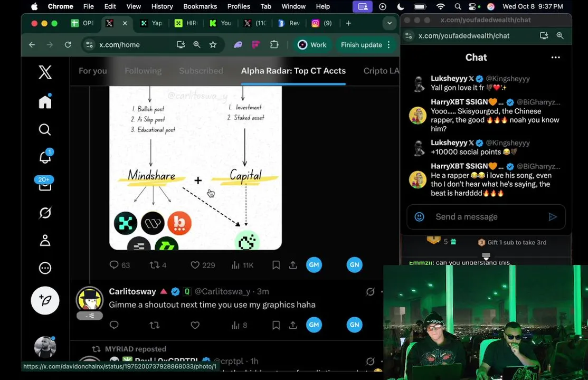Like the post with 229 likes

tap(203, 265)
